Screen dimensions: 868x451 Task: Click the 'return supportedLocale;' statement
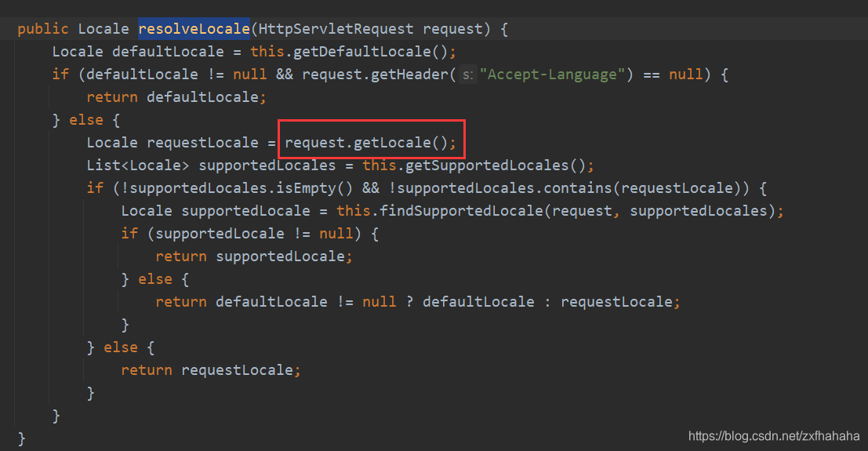pyautogui.click(x=253, y=256)
